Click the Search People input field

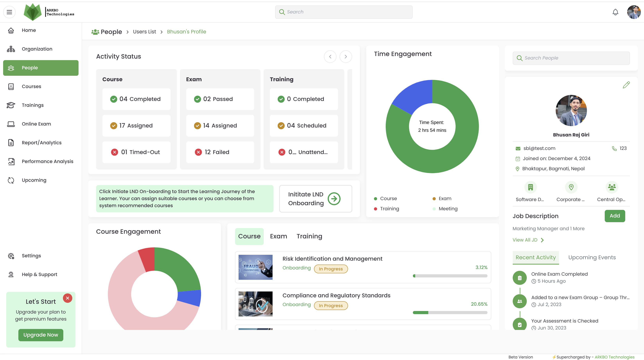[x=571, y=58]
